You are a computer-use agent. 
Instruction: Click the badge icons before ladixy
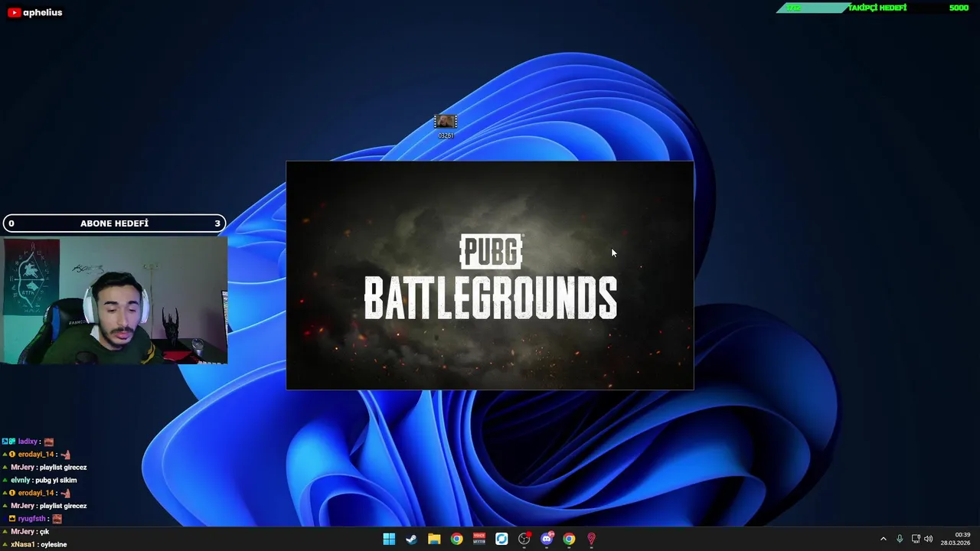[x=8, y=442]
